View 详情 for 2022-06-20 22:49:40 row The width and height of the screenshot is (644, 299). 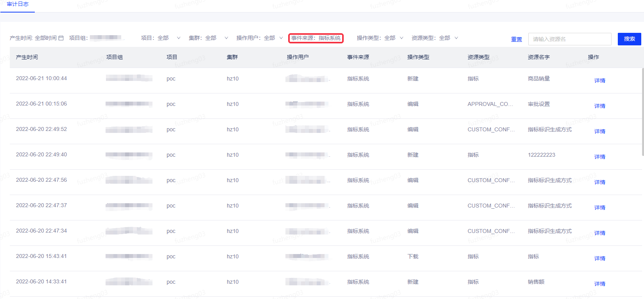click(x=600, y=157)
